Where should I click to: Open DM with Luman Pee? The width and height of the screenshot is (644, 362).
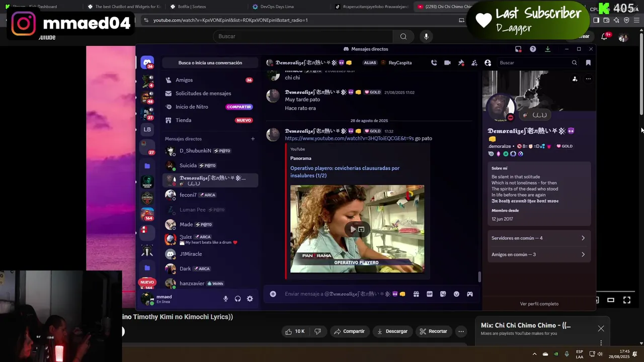210,210
